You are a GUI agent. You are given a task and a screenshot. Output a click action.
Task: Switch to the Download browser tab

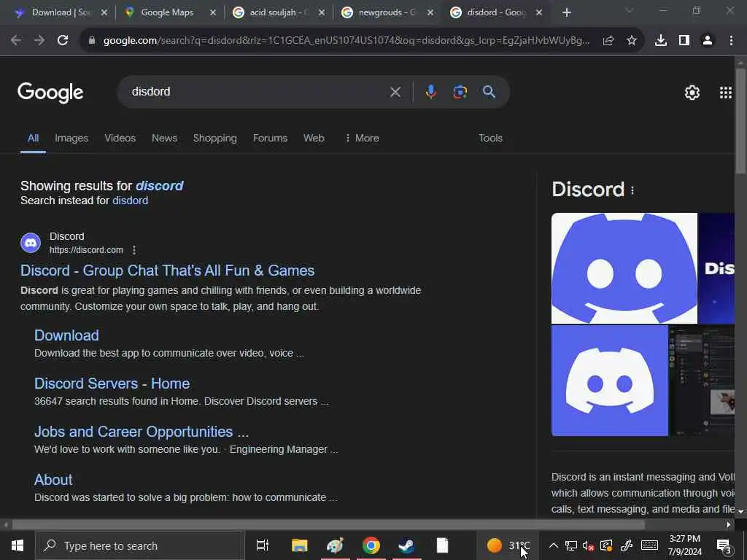[60, 12]
